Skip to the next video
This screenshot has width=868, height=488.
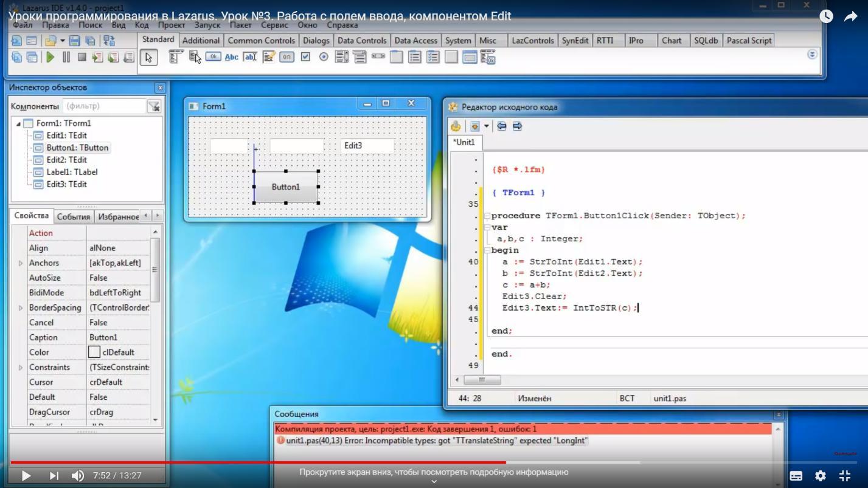[54, 476]
